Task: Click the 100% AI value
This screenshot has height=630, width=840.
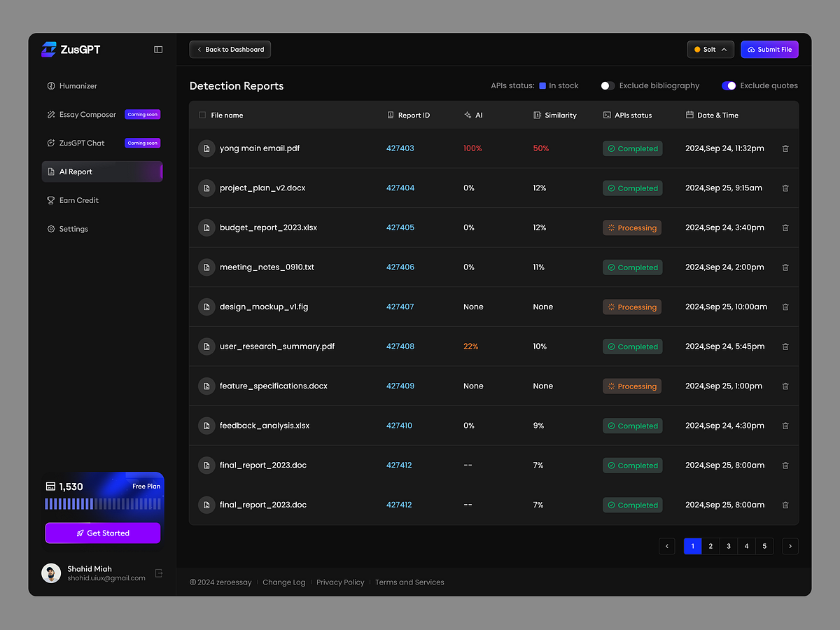Action: pyautogui.click(x=472, y=148)
